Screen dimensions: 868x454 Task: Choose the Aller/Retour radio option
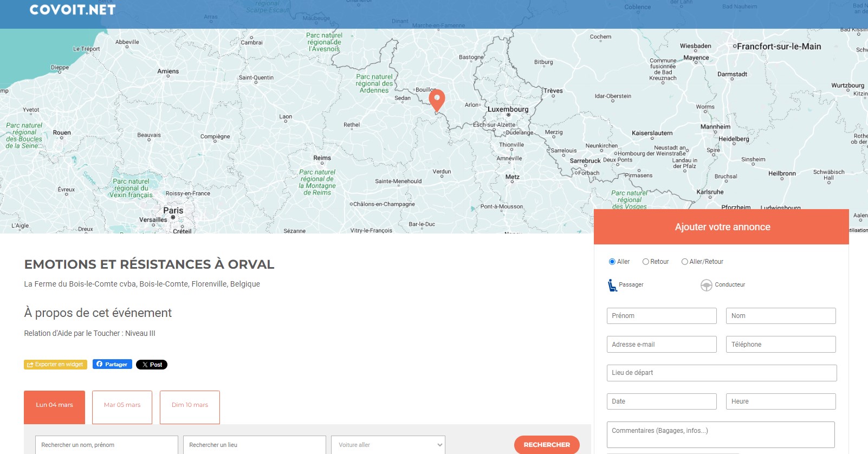coord(685,262)
